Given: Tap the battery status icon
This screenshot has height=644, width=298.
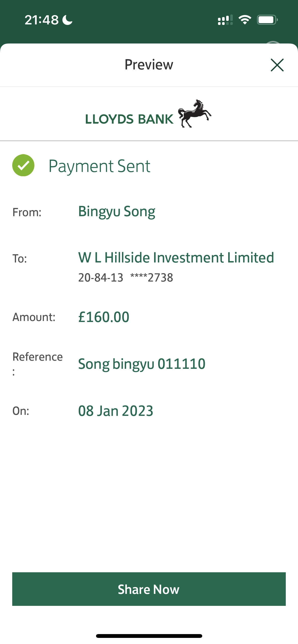Looking at the screenshot, I should [267, 20].
